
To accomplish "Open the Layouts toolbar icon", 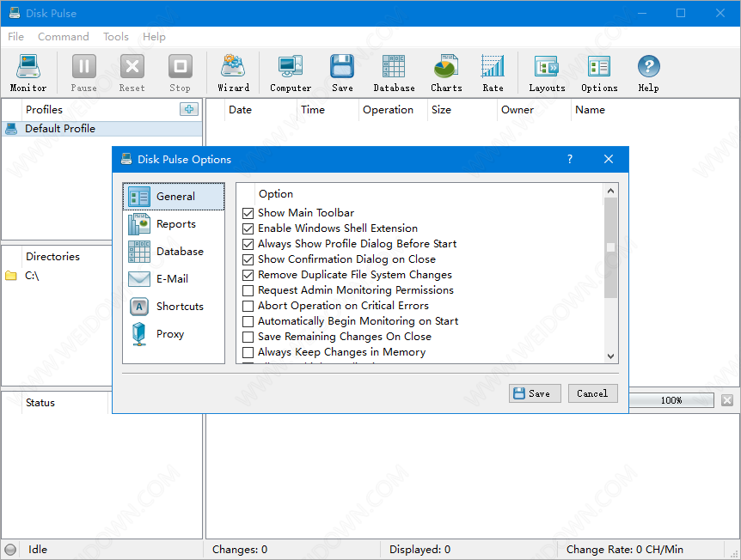I will click(547, 73).
